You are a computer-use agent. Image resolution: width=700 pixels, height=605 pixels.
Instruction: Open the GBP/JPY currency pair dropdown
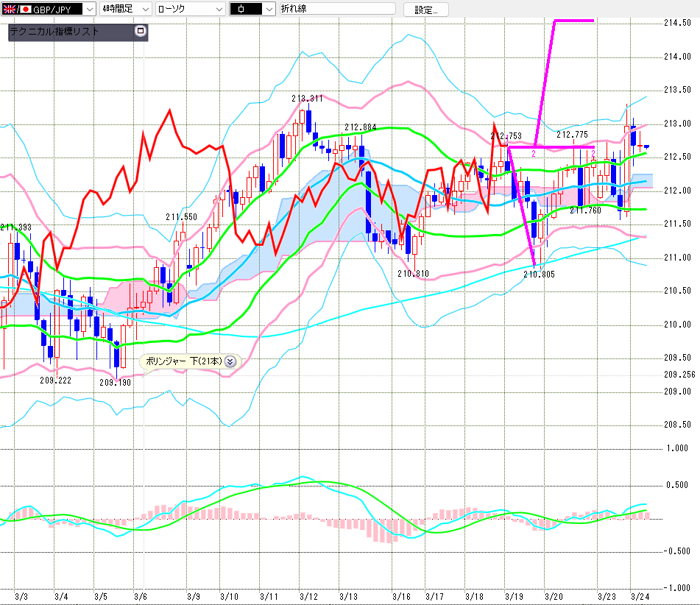tap(89, 10)
